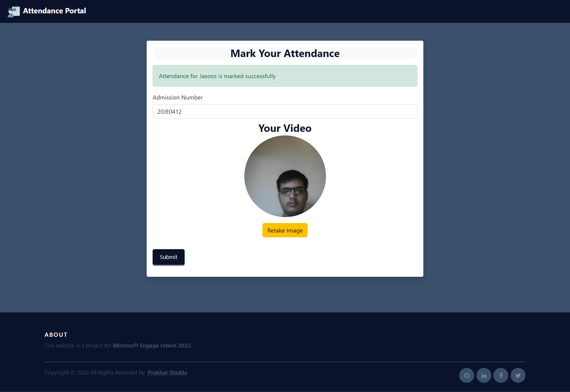This screenshot has width=570, height=392.
Task: Click the Retake Image button
Action: 285,230
